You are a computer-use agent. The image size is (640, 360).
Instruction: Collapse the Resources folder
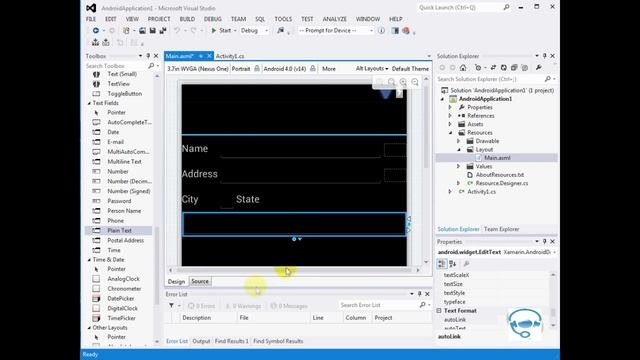(x=450, y=133)
